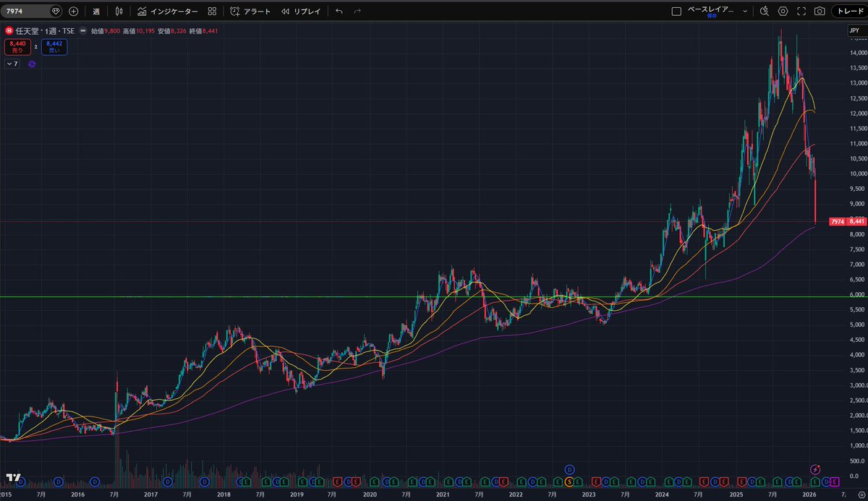The height and width of the screenshot is (501, 868).
Task: Click the 安値 8,326 low value
Action: 172,31
